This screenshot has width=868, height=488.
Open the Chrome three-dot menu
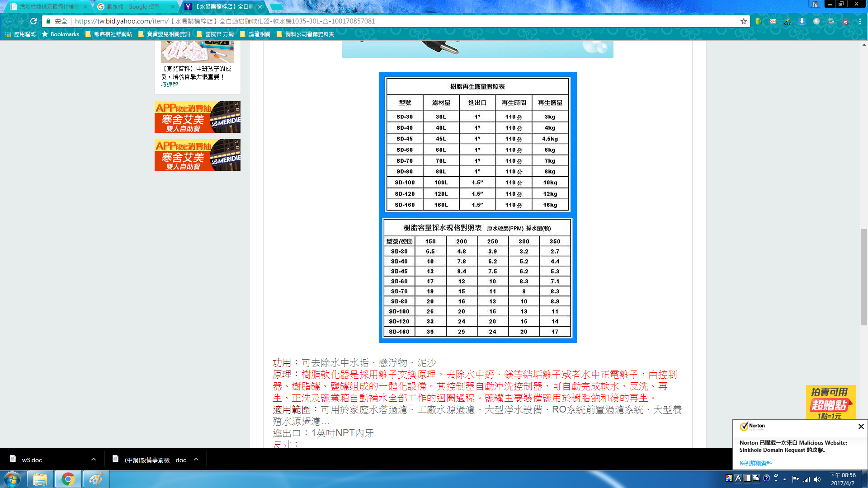(x=860, y=21)
